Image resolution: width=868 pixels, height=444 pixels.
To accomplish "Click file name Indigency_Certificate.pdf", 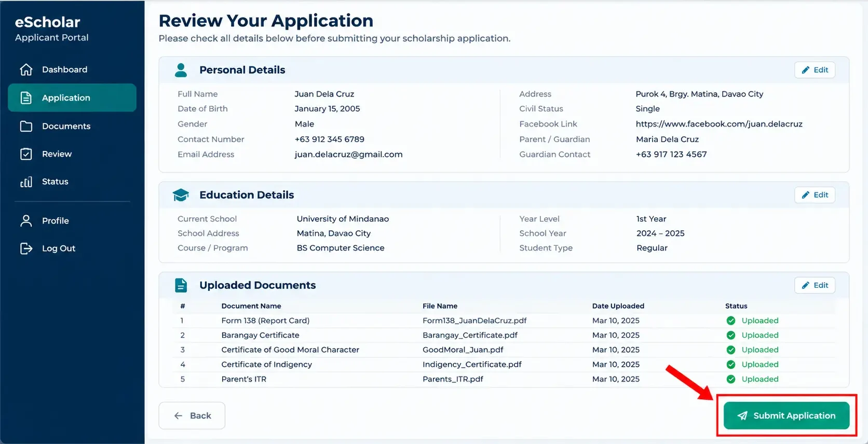I will (472, 364).
